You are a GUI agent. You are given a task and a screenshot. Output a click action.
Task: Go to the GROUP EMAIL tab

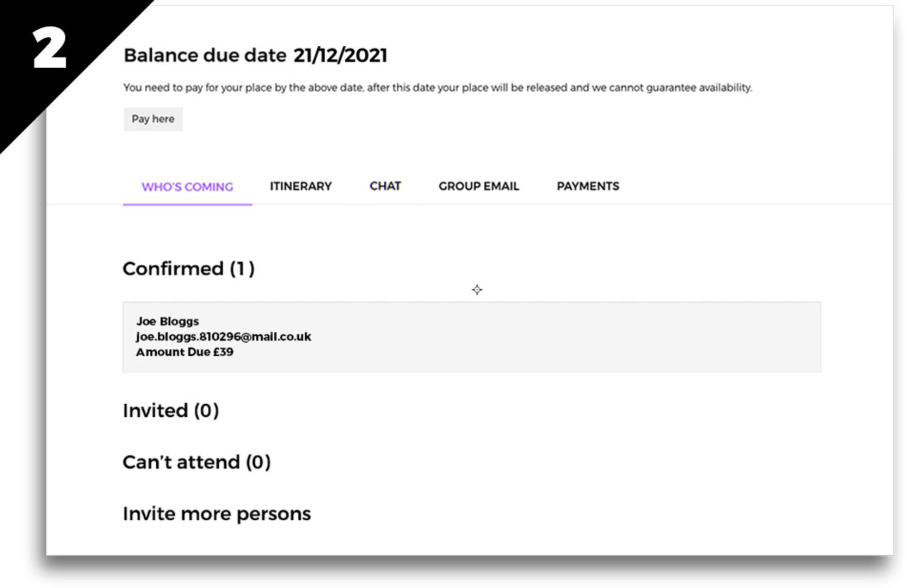[x=478, y=186]
